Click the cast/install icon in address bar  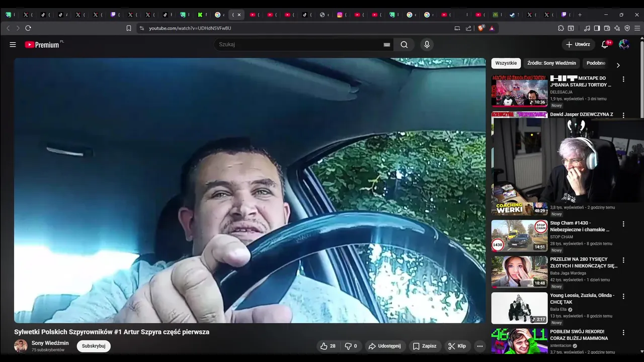457,28
